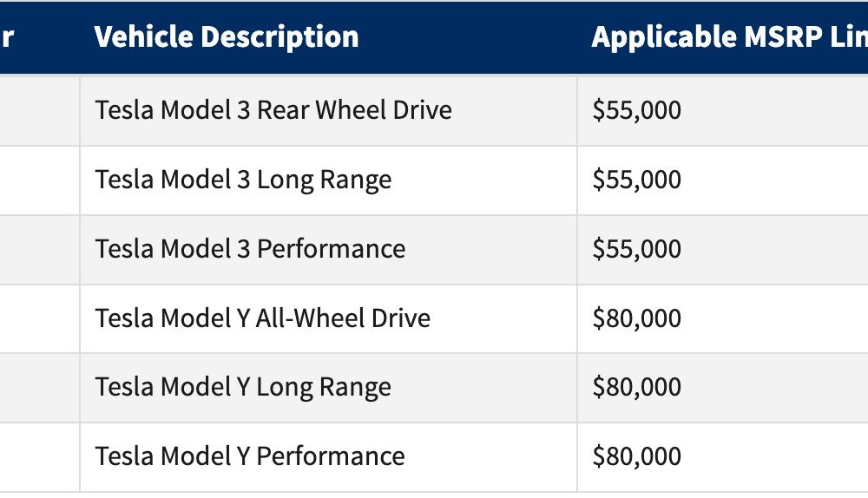Click $80,000 price for Model Y Long Range
This screenshot has width=868, height=498.
636,387
